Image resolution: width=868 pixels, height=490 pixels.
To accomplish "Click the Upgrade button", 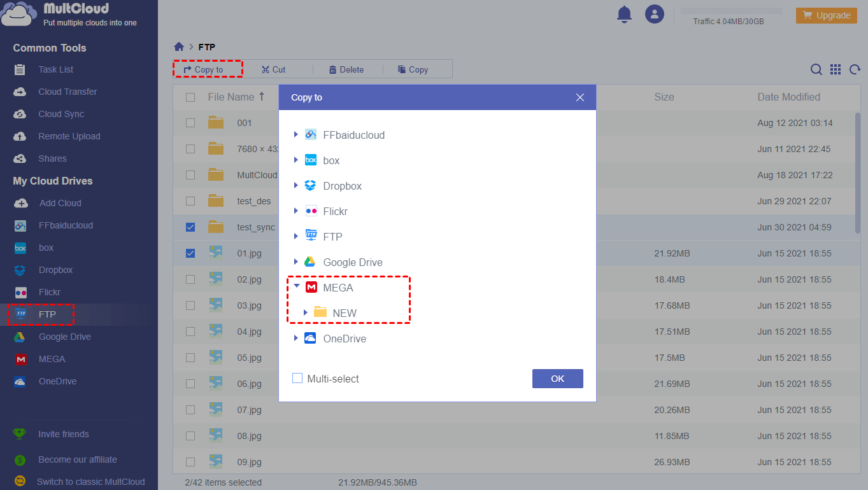I will (826, 15).
